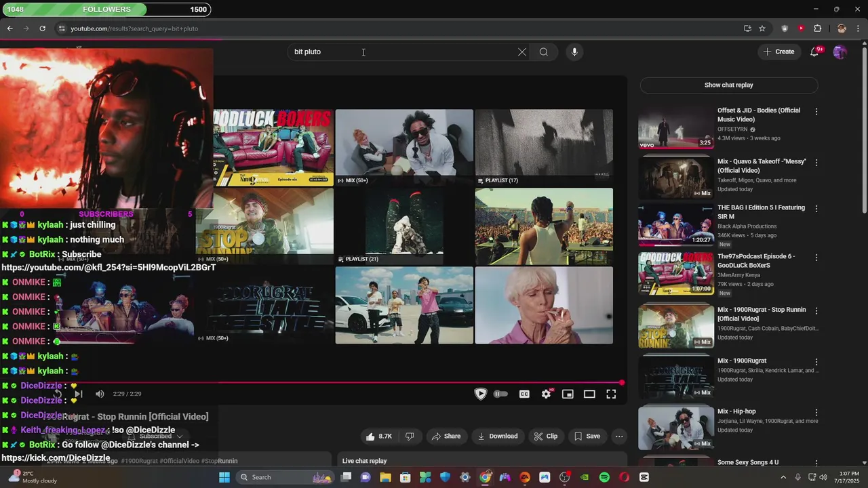Bookmark this page with the star

click(x=762, y=28)
